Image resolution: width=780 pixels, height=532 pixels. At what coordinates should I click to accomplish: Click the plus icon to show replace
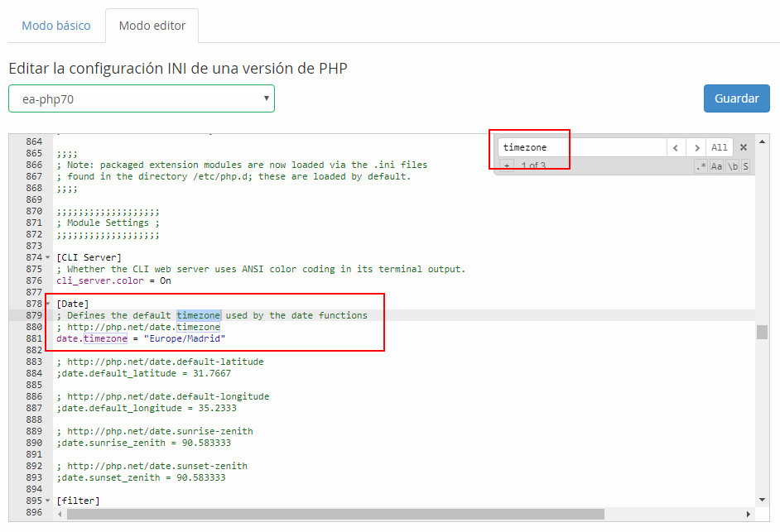(507, 166)
